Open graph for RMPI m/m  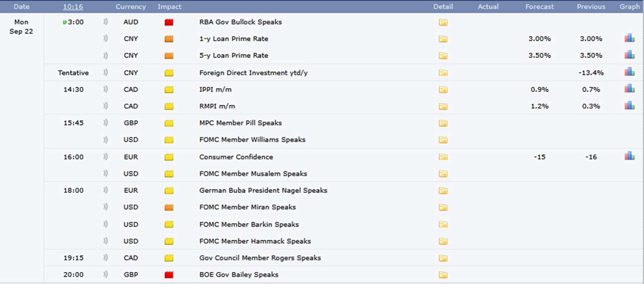pos(629,106)
